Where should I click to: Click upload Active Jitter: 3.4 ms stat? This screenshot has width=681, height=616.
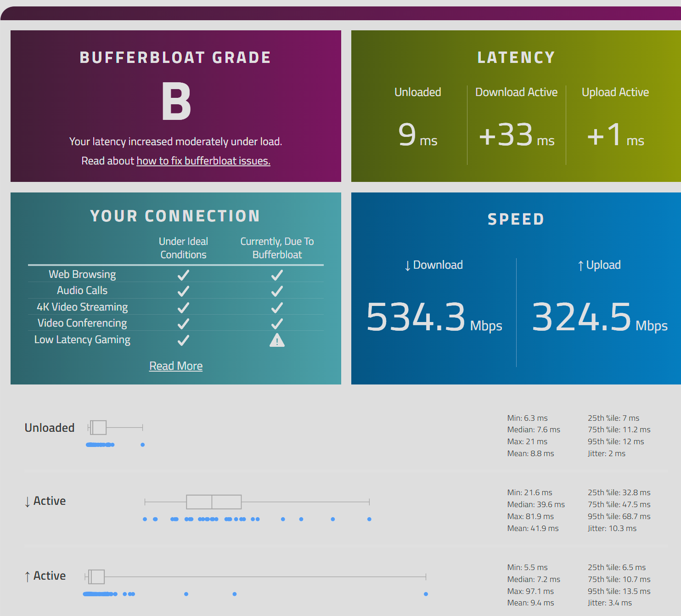coord(610,603)
